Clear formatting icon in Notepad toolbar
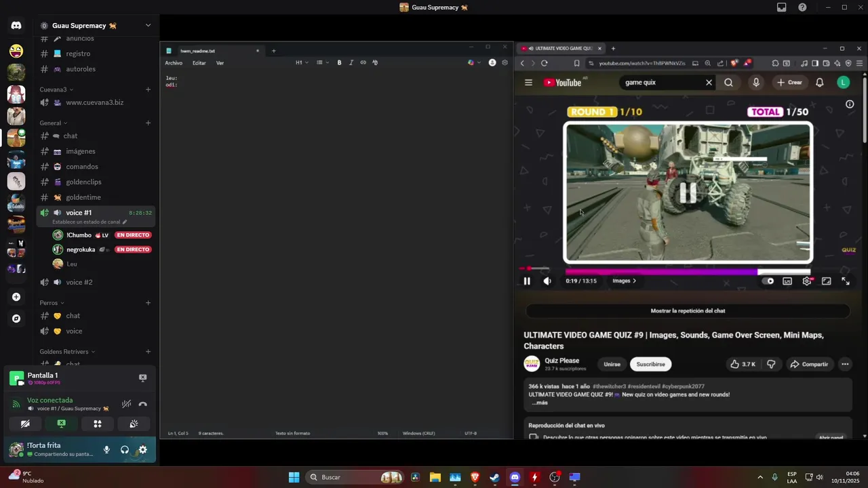Viewport: 868px width, 488px height. coord(375,62)
